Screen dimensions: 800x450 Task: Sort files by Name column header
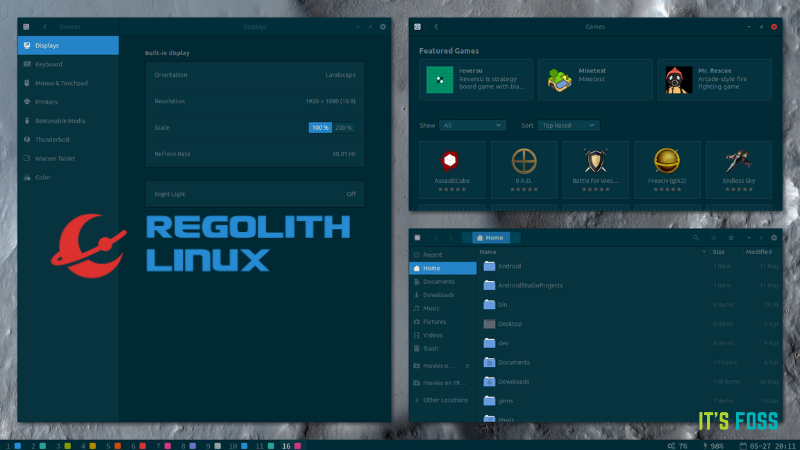point(594,252)
